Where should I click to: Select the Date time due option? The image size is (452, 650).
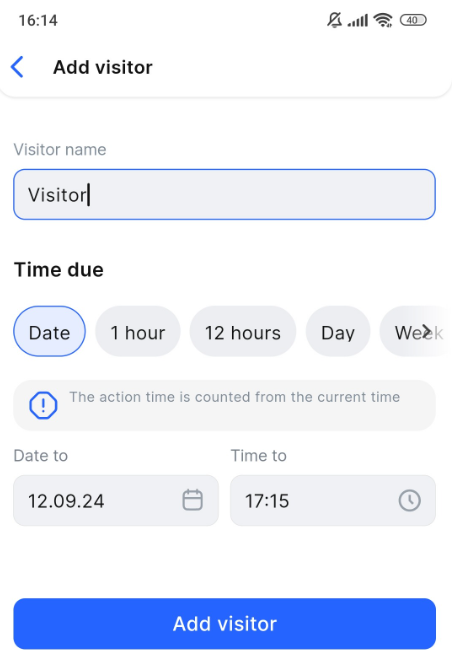(49, 332)
